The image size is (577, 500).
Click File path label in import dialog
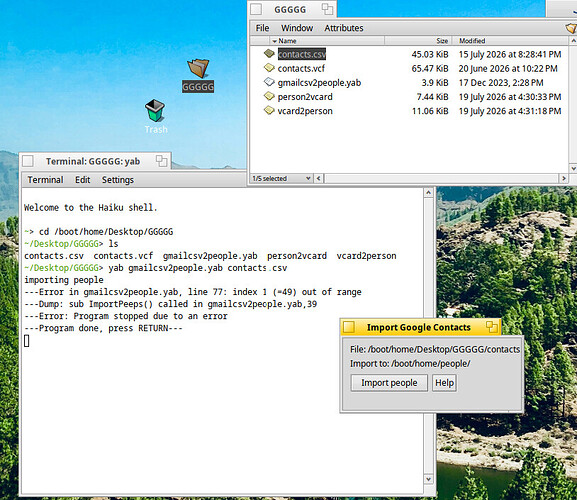(435, 349)
